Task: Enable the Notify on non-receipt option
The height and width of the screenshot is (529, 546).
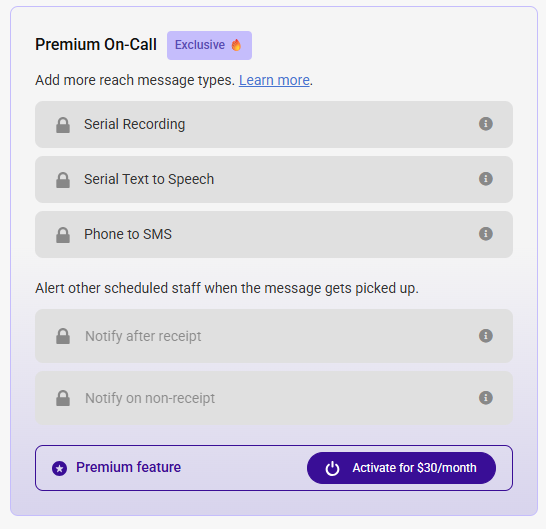Action: (274, 398)
